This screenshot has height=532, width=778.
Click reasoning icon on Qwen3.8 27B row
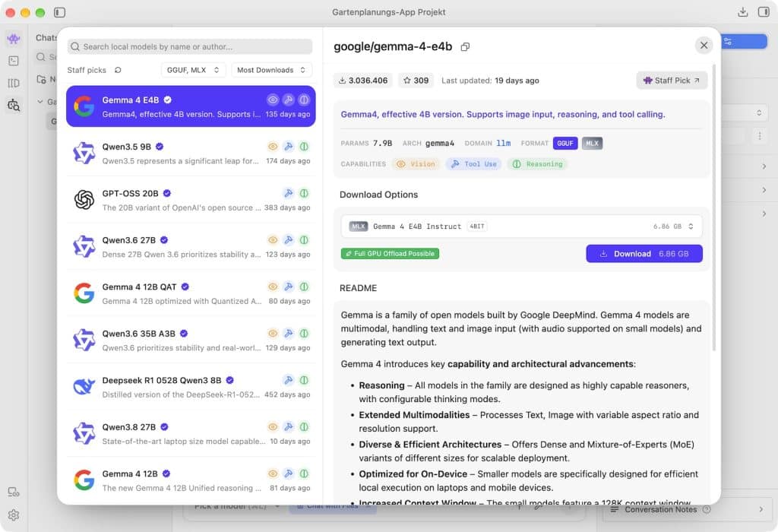(x=304, y=427)
